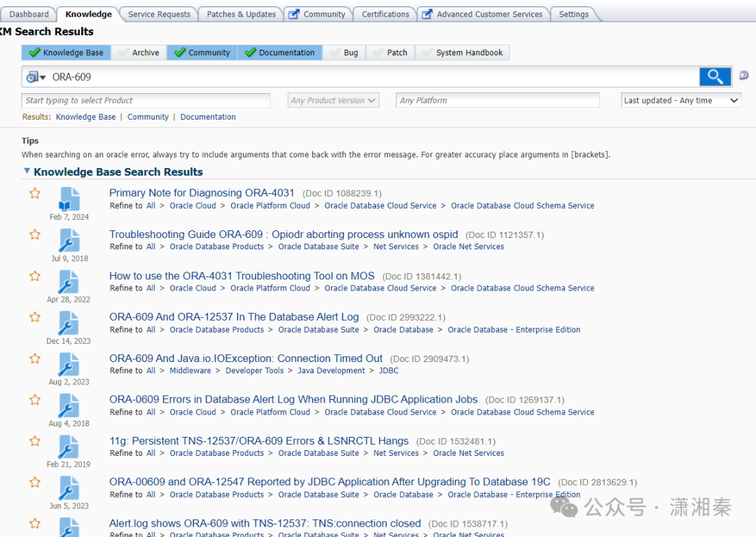This screenshot has height=537, width=756.
Task: Enable Patch search source
Action: pyautogui.click(x=390, y=53)
